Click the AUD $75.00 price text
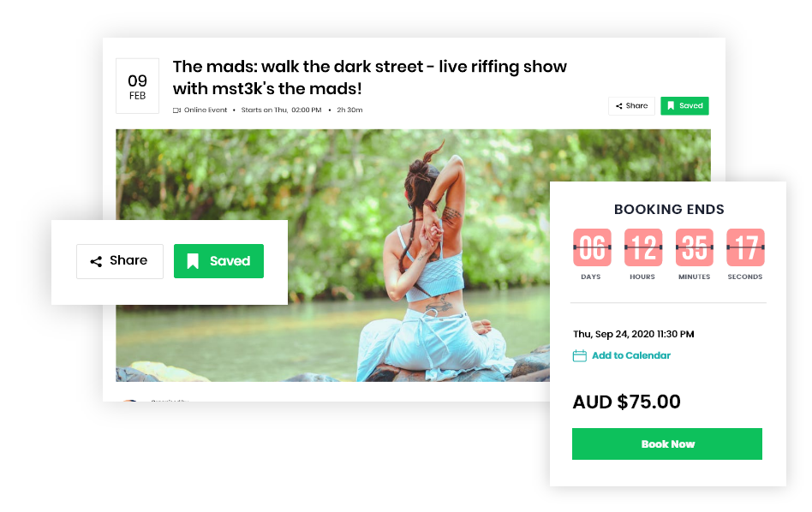This screenshot has height=512, width=812. (627, 402)
